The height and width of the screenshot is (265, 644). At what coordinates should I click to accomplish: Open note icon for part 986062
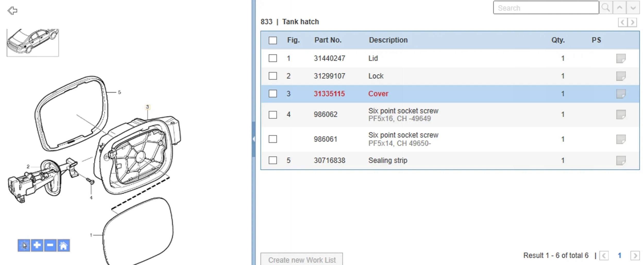621,114
